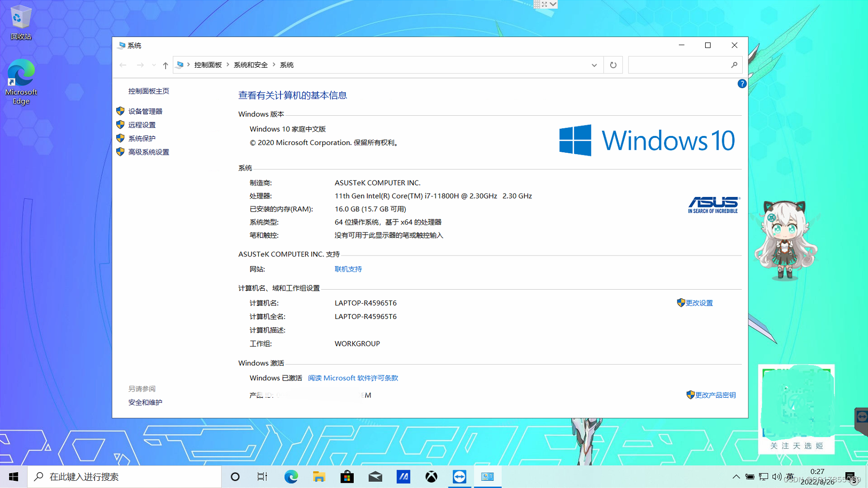Click the search magnifier icon

click(734, 65)
